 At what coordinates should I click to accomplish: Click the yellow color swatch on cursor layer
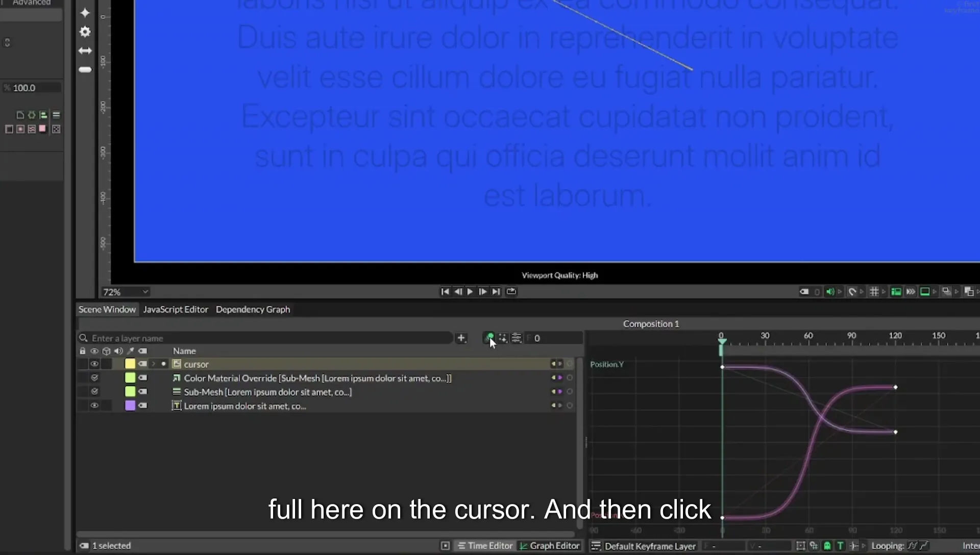click(130, 364)
